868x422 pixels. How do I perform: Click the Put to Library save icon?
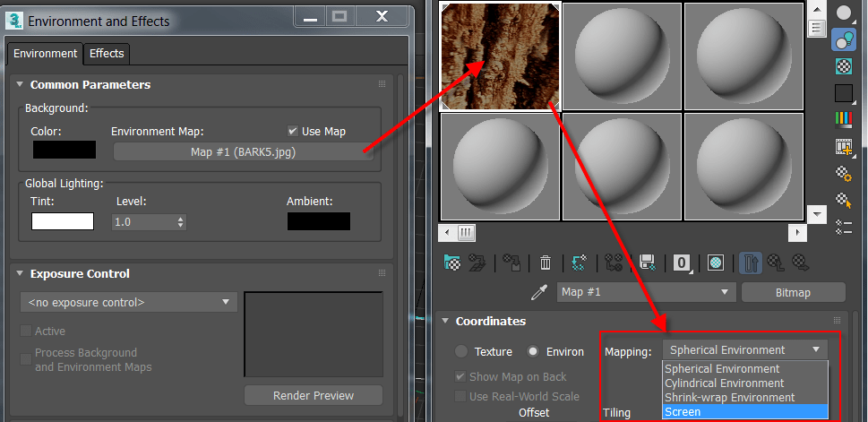point(647,262)
